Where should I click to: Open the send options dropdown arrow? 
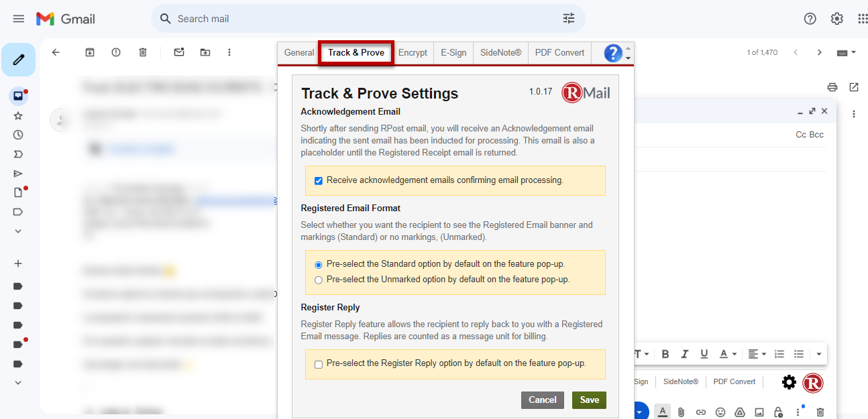click(x=641, y=411)
